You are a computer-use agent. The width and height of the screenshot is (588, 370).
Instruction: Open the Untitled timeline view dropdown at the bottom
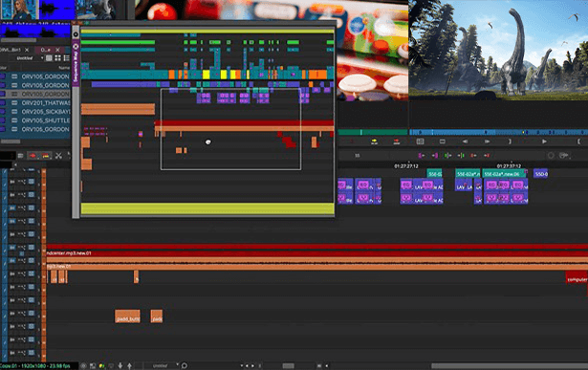(x=163, y=365)
